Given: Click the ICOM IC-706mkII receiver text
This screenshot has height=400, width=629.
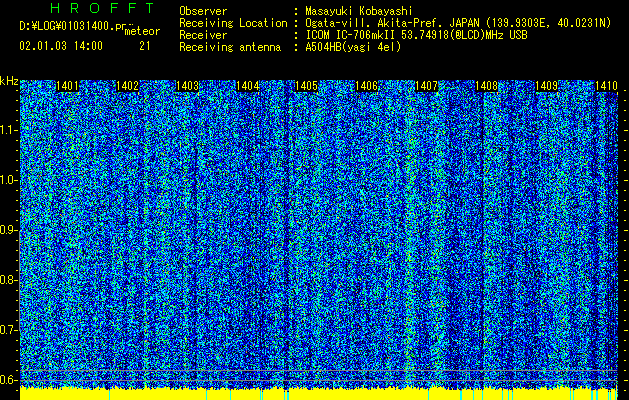Looking at the screenshot, I should (416, 35).
